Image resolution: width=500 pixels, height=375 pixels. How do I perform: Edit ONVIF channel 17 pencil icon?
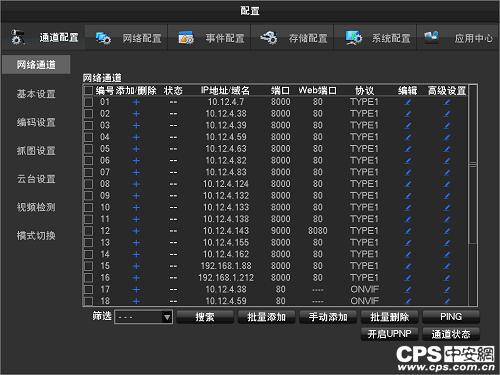pyautogui.click(x=407, y=290)
